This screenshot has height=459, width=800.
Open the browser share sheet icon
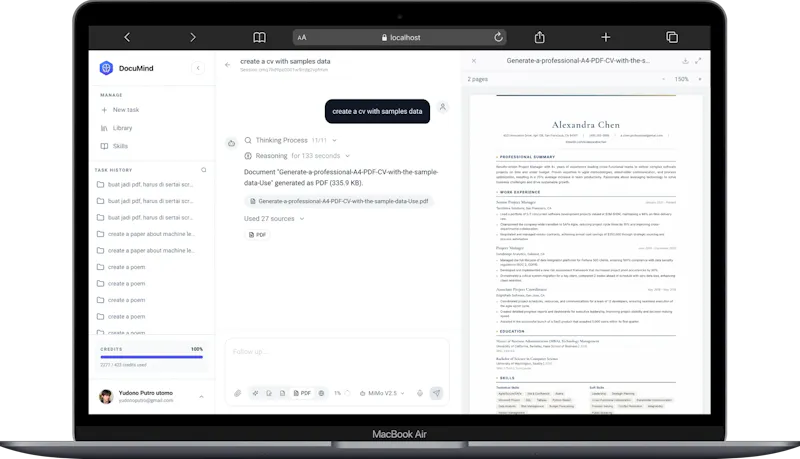coord(539,37)
